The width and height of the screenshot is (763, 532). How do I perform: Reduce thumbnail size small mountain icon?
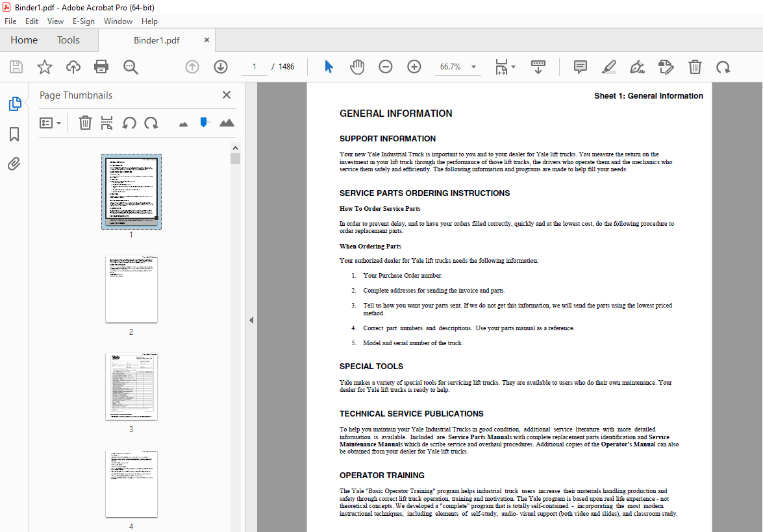(x=184, y=125)
